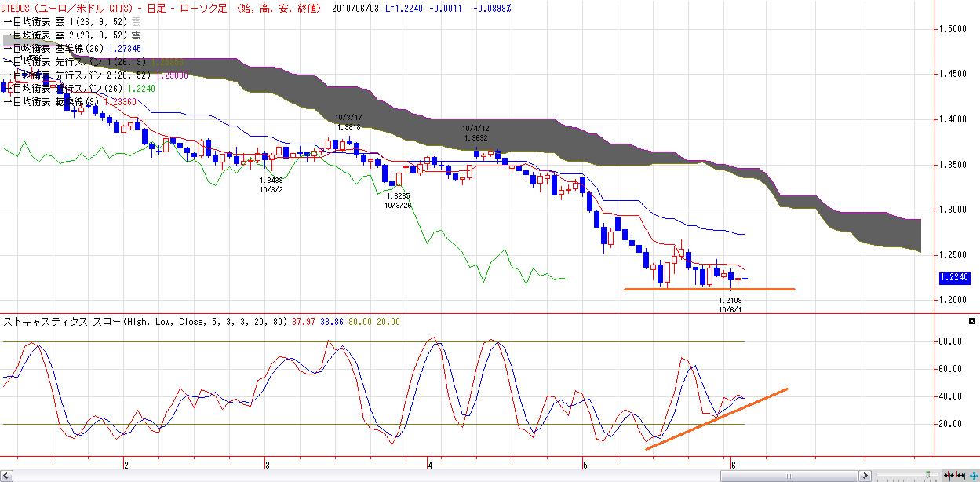The height and width of the screenshot is (482, 980).
Task: Click the L=1.2240 last price in the header
Action: pyautogui.click(x=403, y=8)
